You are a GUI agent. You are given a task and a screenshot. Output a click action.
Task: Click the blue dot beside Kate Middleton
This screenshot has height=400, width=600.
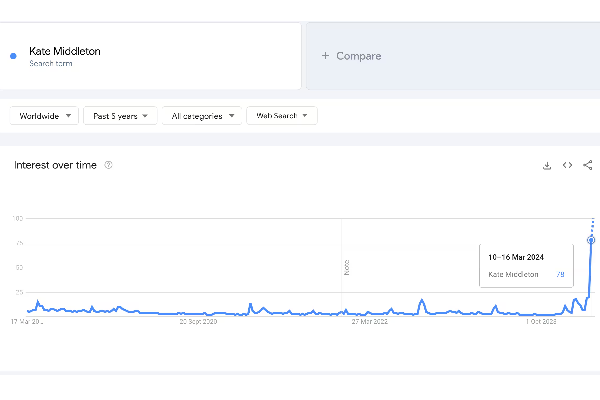(x=12, y=56)
